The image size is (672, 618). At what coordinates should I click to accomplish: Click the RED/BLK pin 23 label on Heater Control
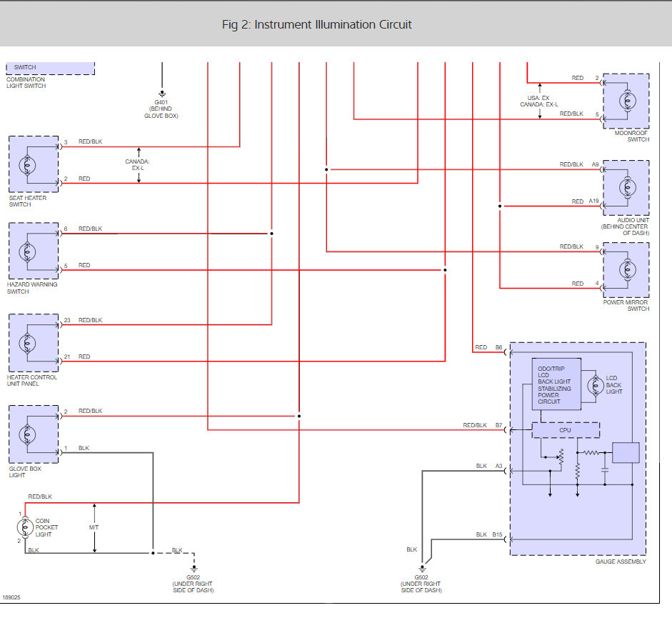pyautogui.click(x=83, y=320)
